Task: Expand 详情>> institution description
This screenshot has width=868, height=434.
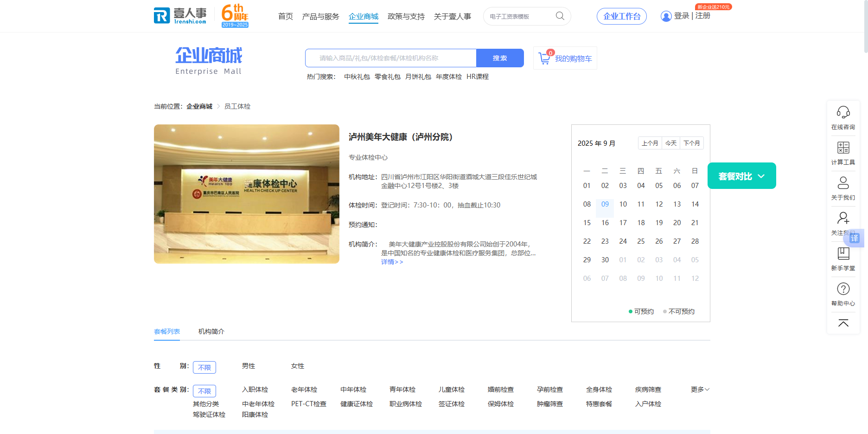Action: (392, 262)
